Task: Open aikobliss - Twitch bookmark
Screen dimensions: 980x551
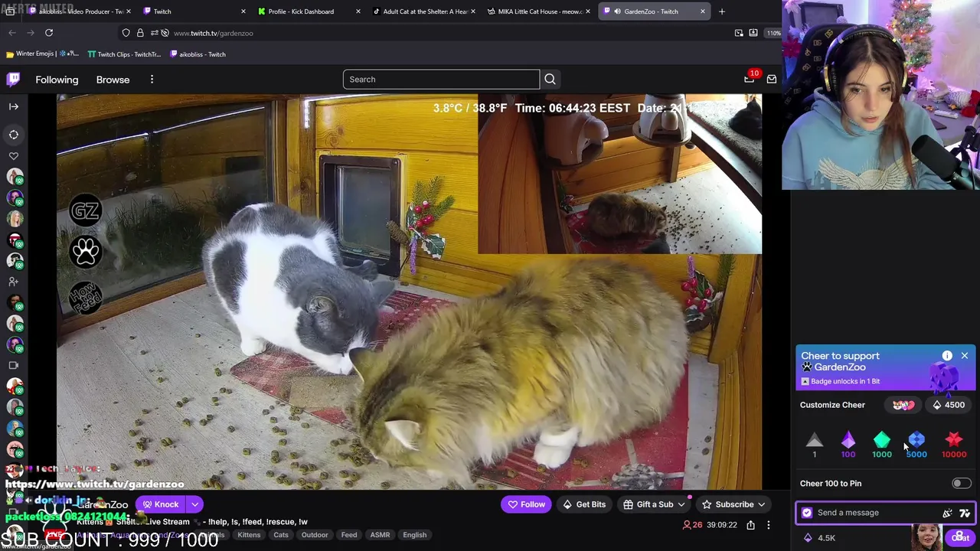Action: [198, 54]
